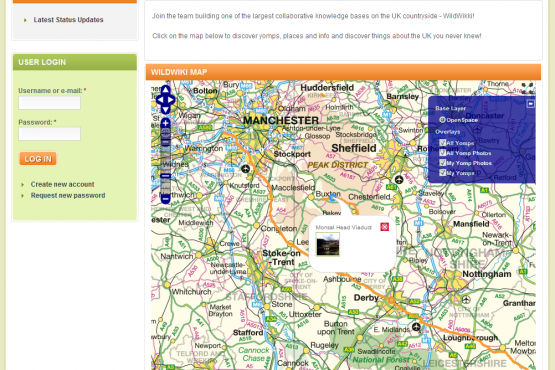Uncheck the My Yomp Photos overlay

click(442, 163)
